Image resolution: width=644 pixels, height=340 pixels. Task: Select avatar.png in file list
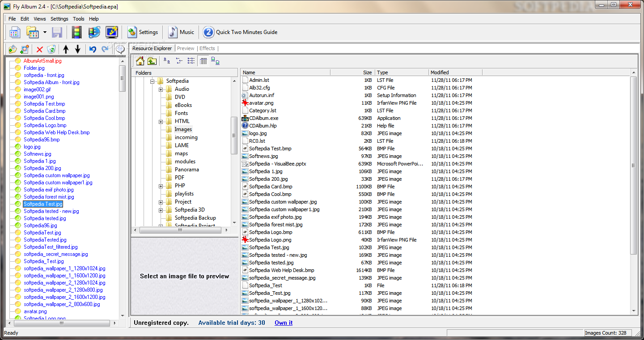[261, 103]
